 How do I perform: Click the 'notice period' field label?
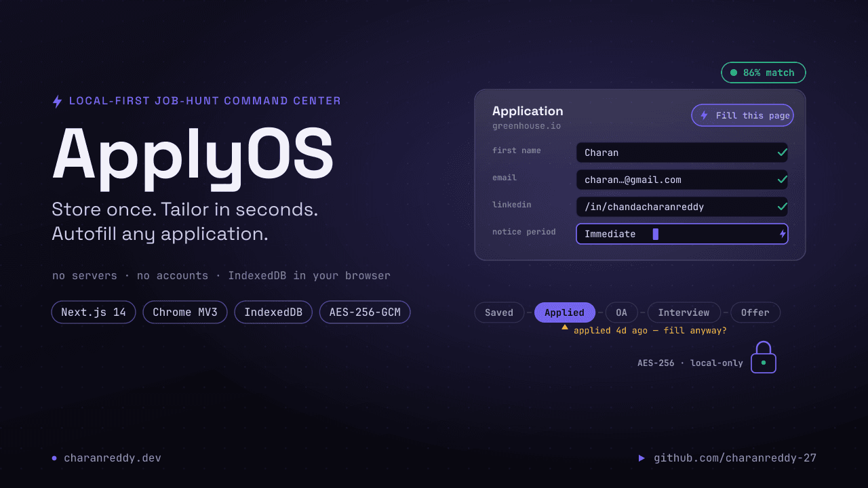524,232
